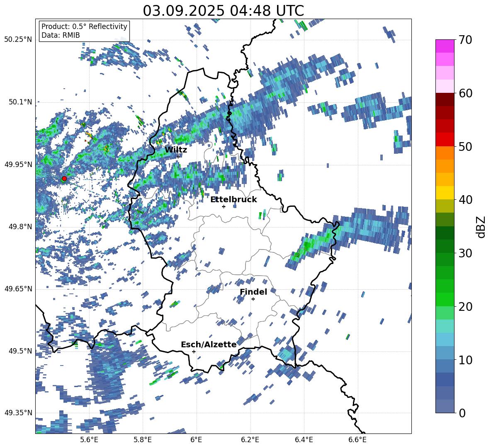Click 'Data: RMIB' legend text
This screenshot has width=491, height=448.
pyautogui.click(x=61, y=35)
